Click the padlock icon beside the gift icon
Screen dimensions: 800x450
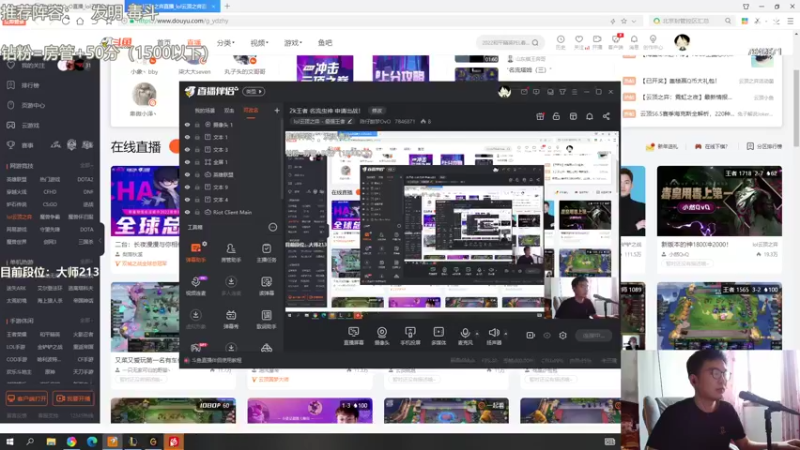(556, 116)
